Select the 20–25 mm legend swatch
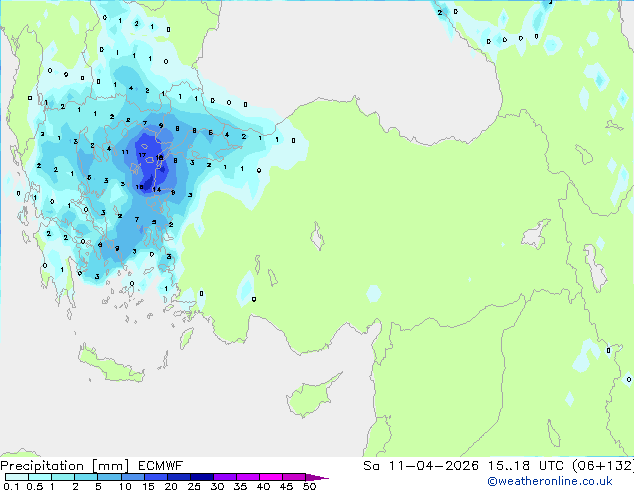634x490 pixels. click(179, 477)
